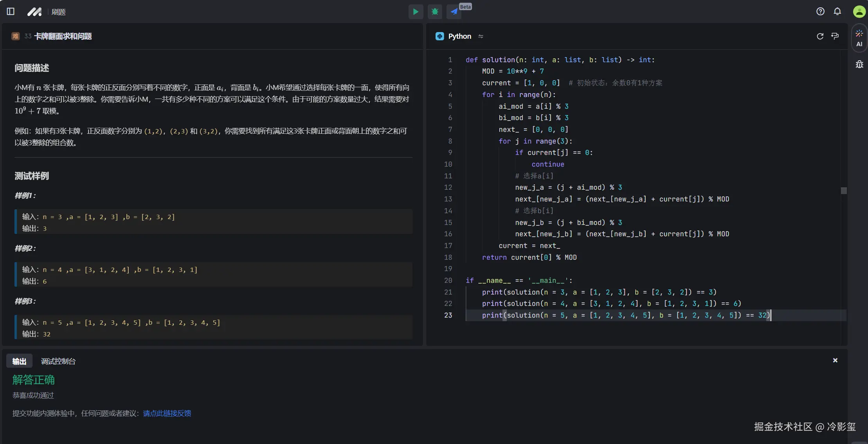Switch to the 调试控制台 tab
Image resolution: width=868 pixels, height=444 pixels.
58,361
